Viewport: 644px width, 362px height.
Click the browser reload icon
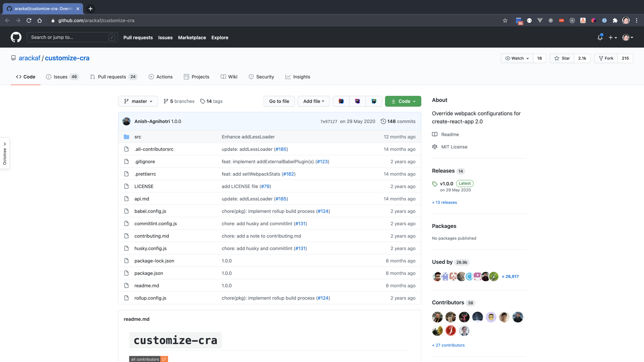point(29,20)
